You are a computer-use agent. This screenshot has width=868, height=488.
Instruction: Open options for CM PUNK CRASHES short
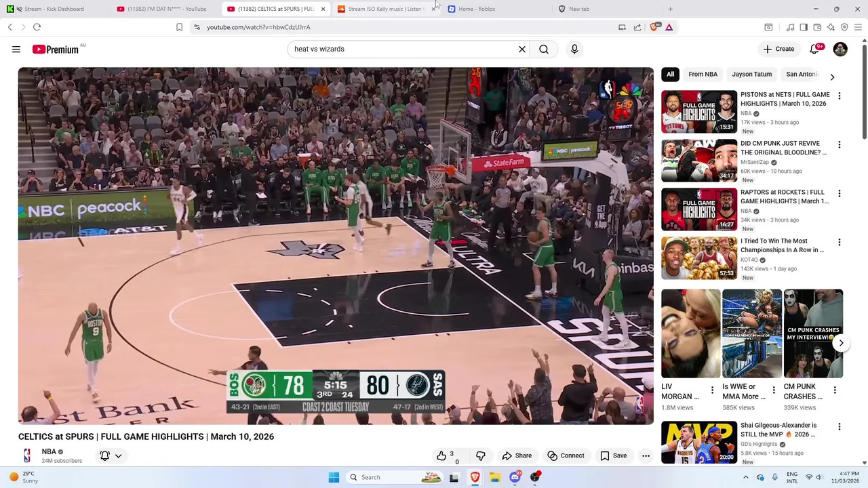(835, 390)
